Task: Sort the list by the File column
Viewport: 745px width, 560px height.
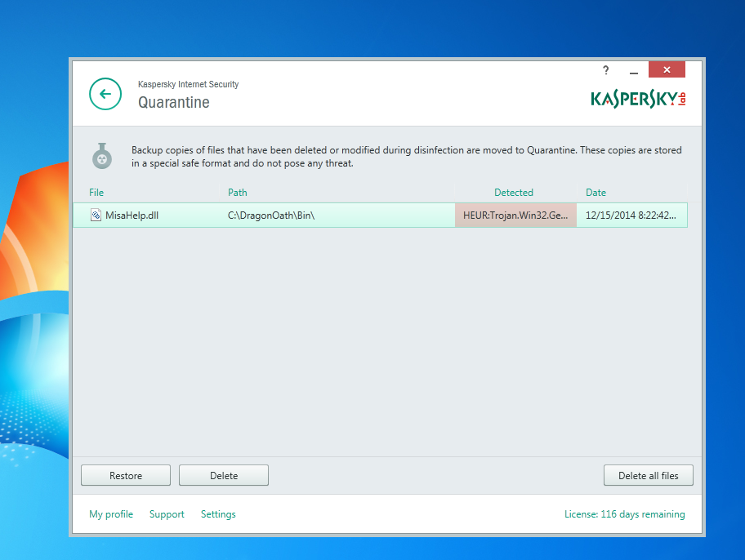Action: point(96,193)
